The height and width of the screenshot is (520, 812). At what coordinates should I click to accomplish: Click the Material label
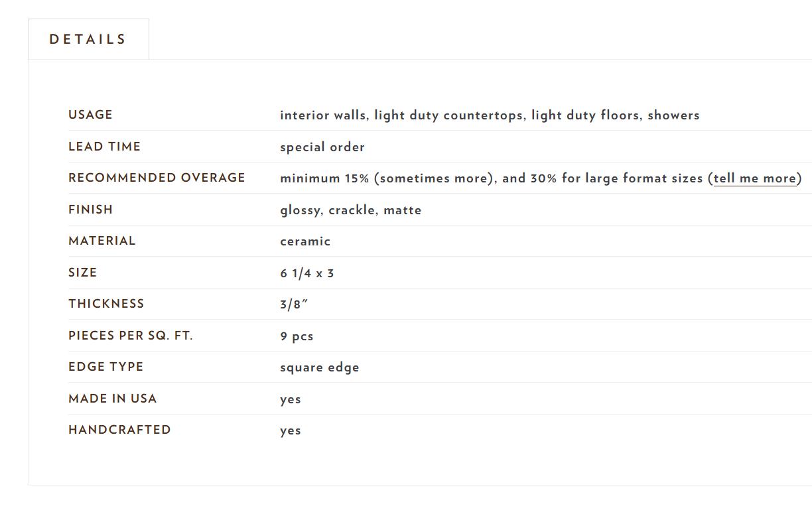[101, 241]
